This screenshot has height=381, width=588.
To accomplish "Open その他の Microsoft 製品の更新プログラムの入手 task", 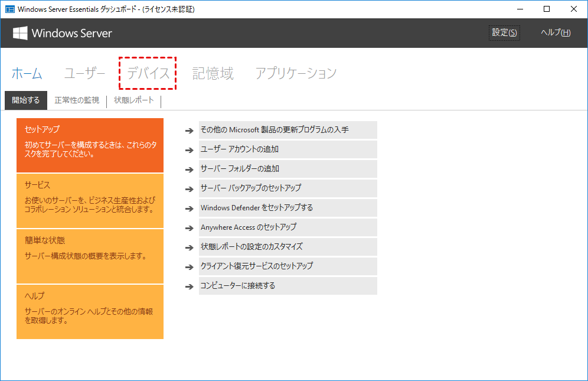I will pos(288,130).
